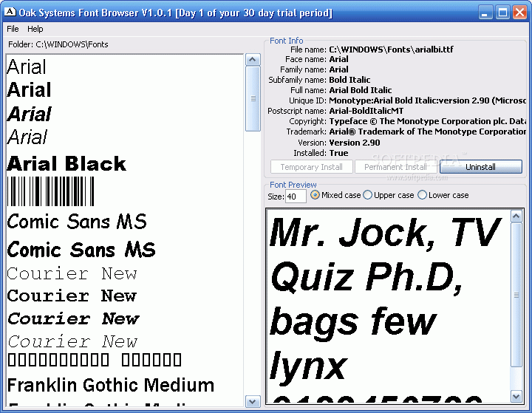Click the font list scroll-up arrow
This screenshot has height=413, width=532.
coord(253,60)
